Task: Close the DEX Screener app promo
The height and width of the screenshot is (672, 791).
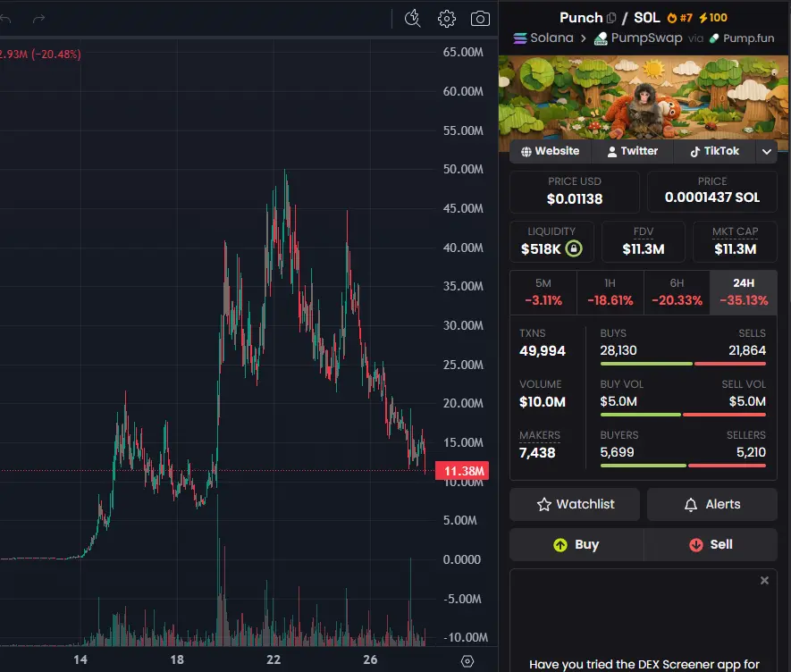Action: point(764,581)
